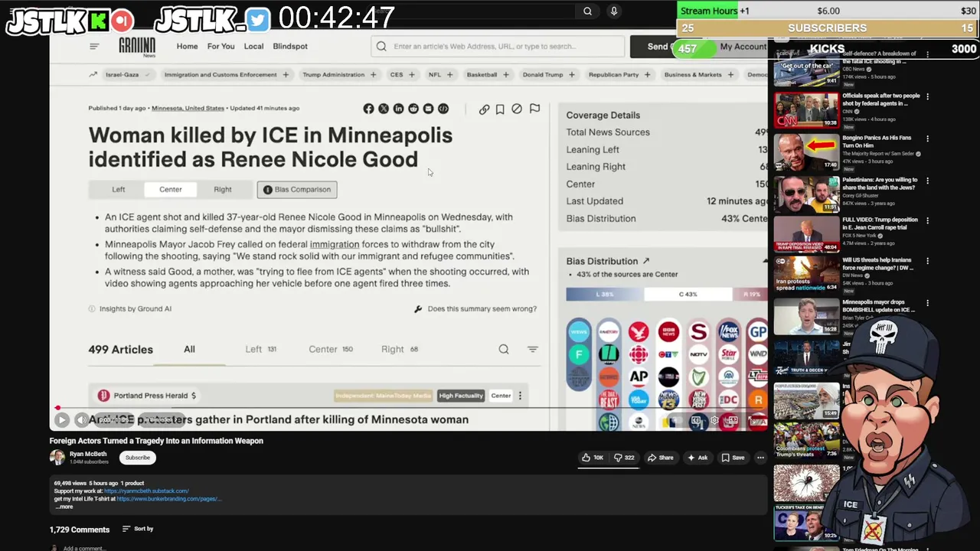This screenshot has width=980, height=551.
Task: Open Bias Comparison view
Action: [297, 189]
